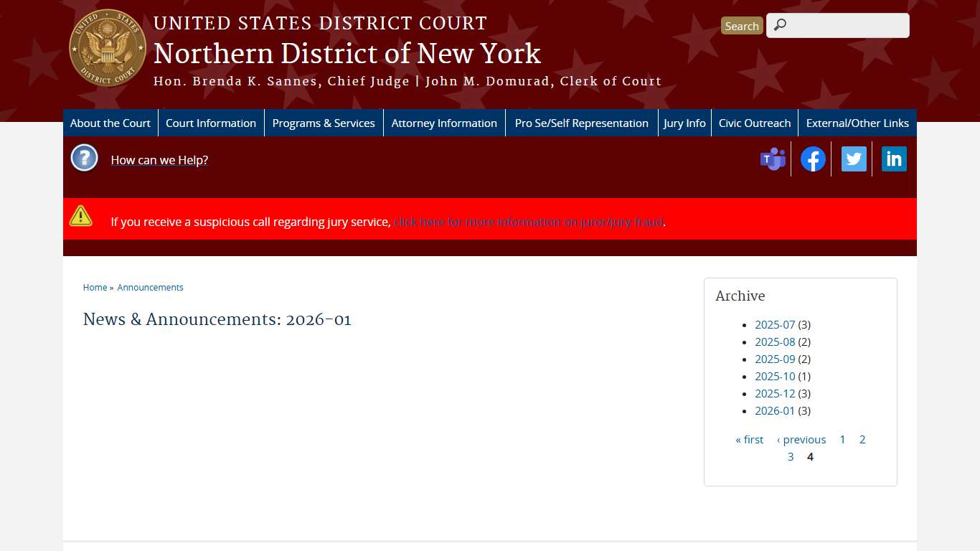Open the court's Twitter page
Viewport: 980px width, 551px height.
point(853,159)
